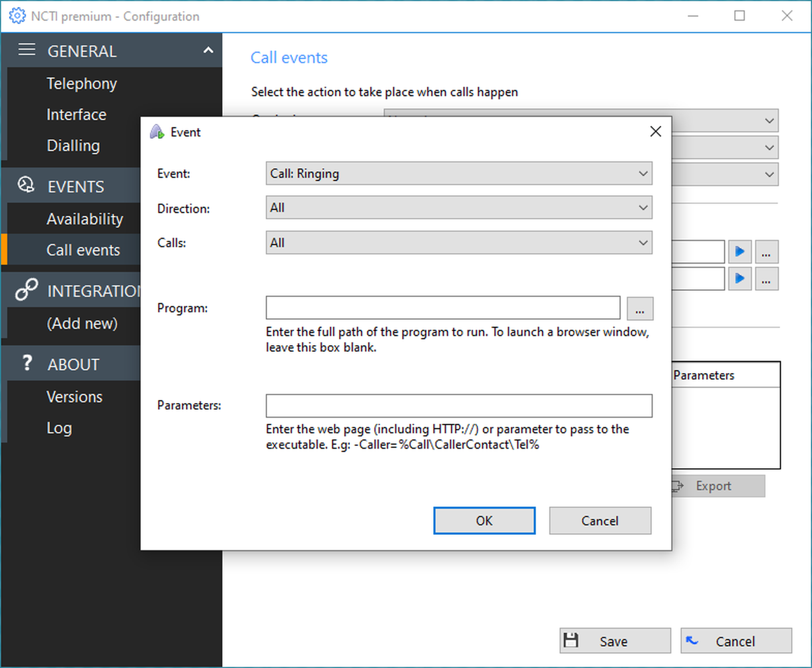Open the Event dropdown showing Call: Ringing

tap(459, 174)
